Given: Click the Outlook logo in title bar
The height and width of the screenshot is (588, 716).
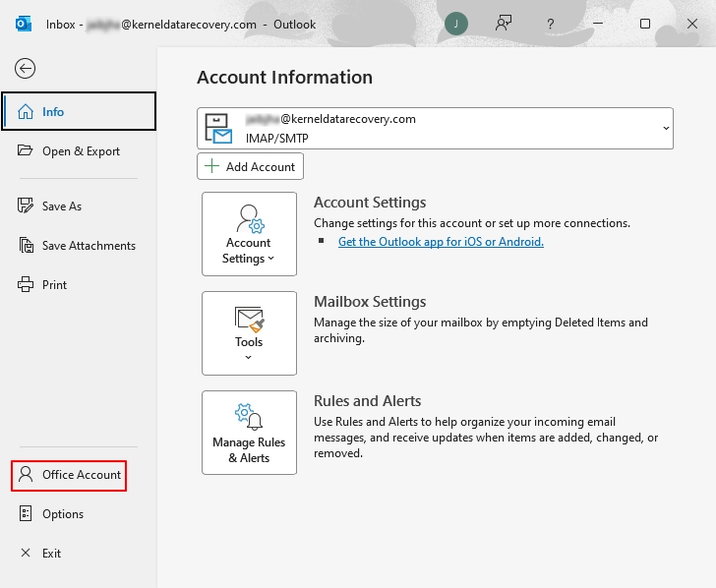Looking at the screenshot, I should point(24,24).
